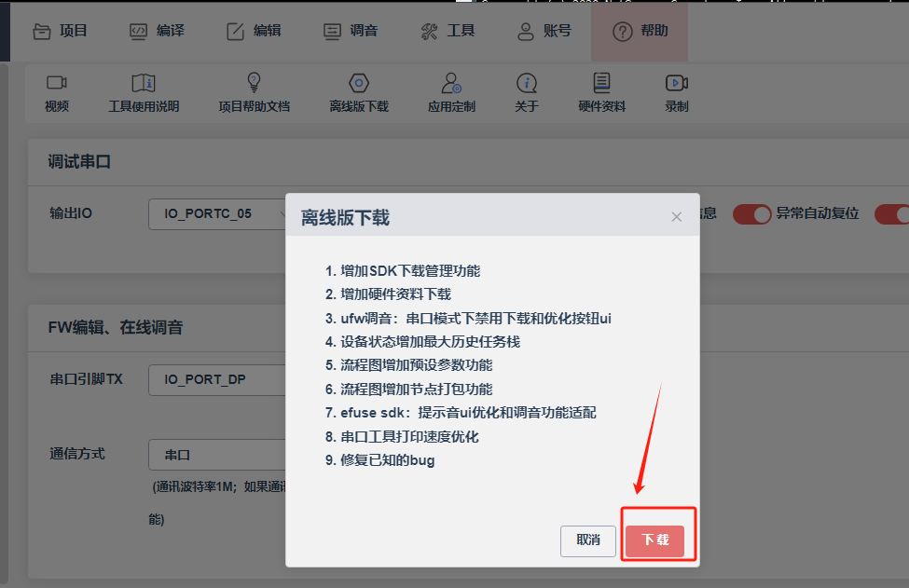909x588 pixels.
Task: Select the 工具 tools menu
Action: click(x=448, y=31)
